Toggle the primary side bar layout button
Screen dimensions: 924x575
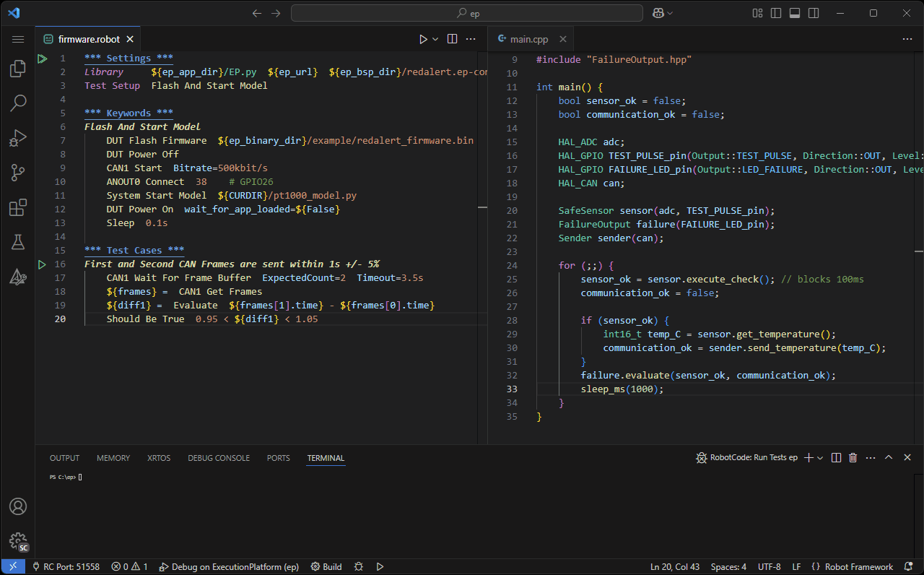[776, 13]
